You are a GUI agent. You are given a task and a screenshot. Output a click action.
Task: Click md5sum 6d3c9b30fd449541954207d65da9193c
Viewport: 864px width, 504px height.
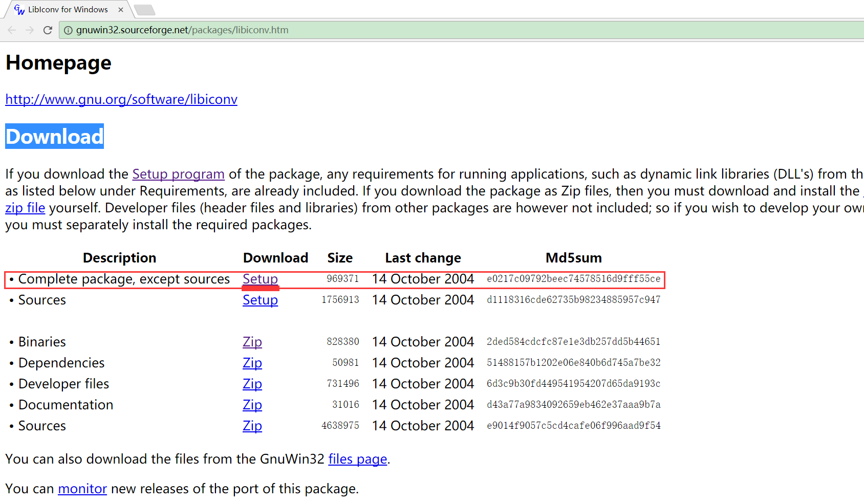574,384
